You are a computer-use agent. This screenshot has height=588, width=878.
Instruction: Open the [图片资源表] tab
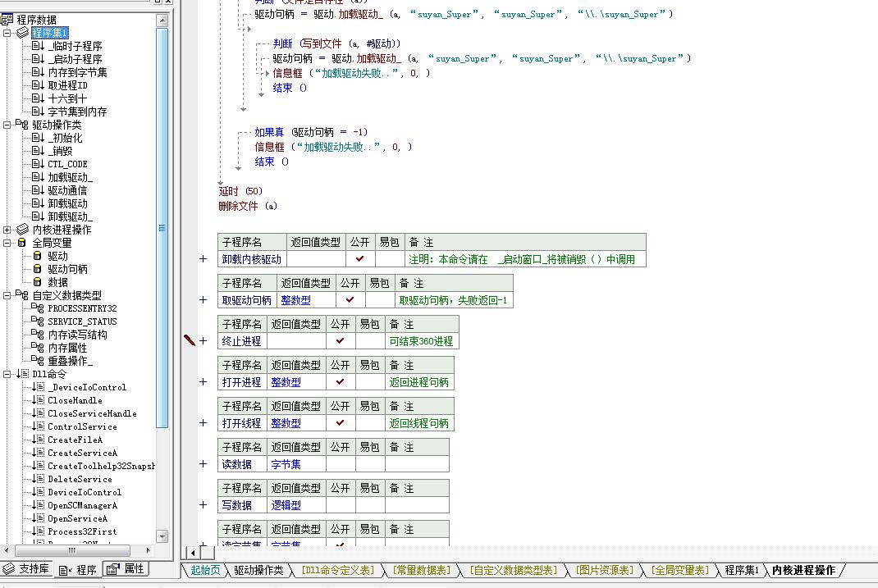[606, 570]
